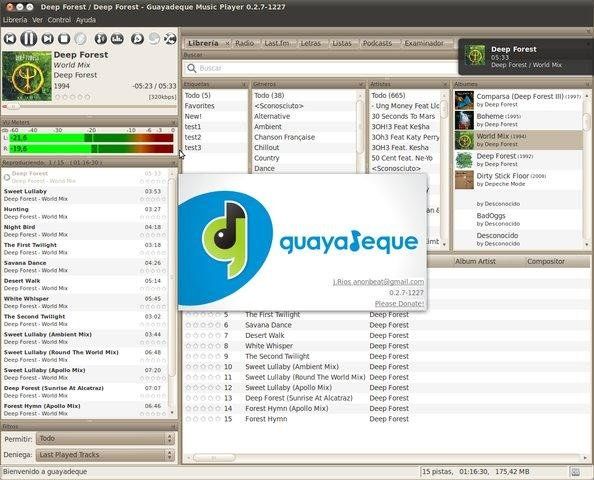The height and width of the screenshot is (480, 594).
Task: Close the VU Meters panel
Action: pyautogui.click(x=173, y=122)
